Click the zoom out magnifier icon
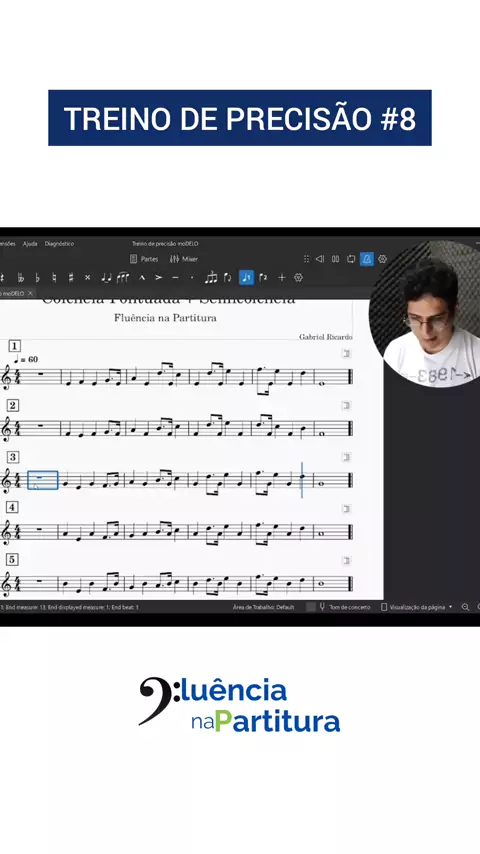The height and width of the screenshot is (854, 480). click(x=465, y=607)
